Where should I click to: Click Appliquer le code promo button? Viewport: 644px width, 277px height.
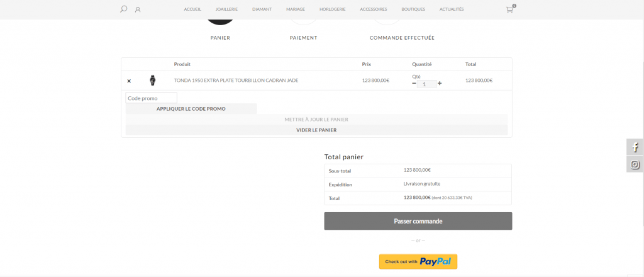[191, 109]
